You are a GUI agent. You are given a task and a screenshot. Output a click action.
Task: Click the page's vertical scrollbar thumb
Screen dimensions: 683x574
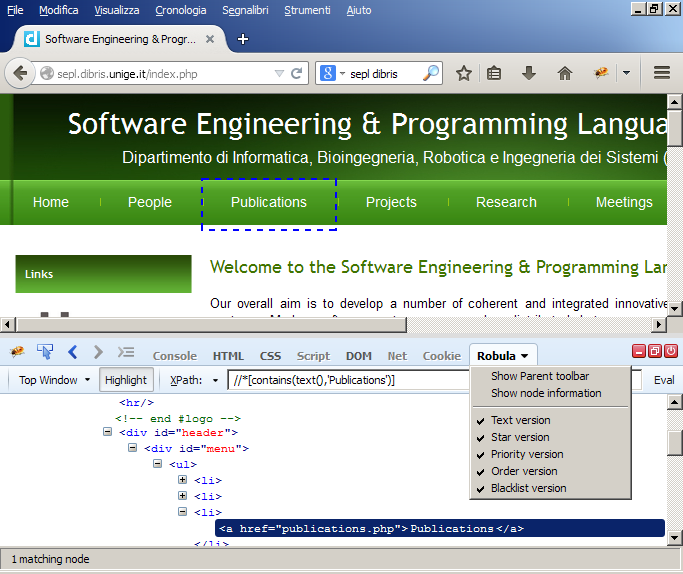click(674, 128)
